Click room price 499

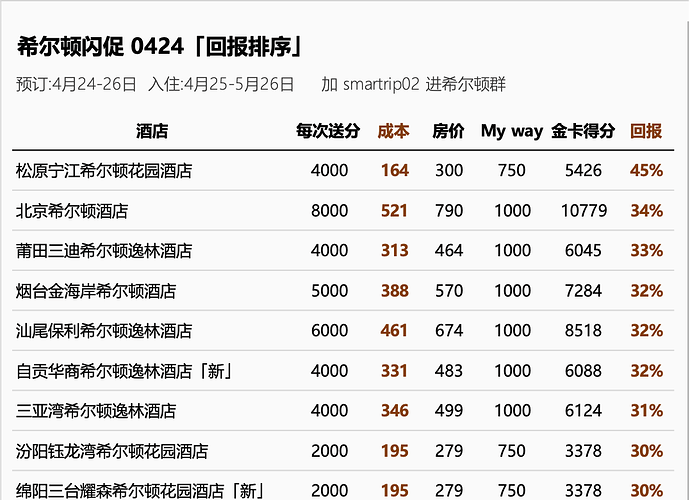tap(449, 411)
